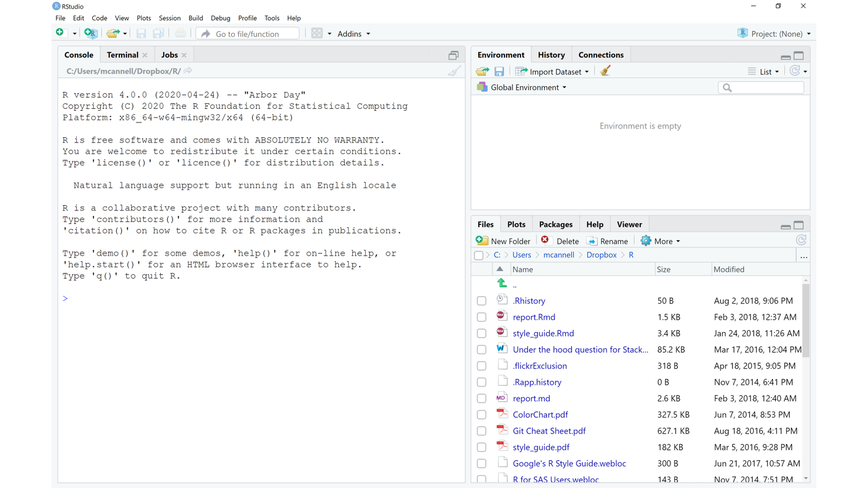
Task: Go up to parent directory arrow
Action: tap(502, 283)
